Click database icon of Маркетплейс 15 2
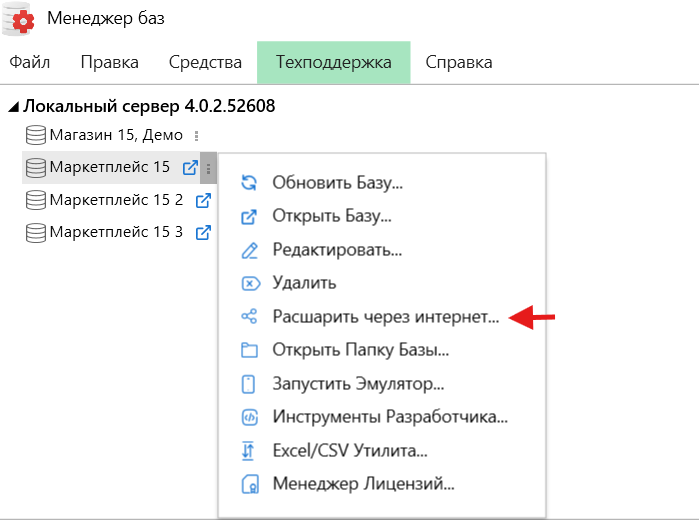Screen dimensions: 699x520 coord(36,200)
